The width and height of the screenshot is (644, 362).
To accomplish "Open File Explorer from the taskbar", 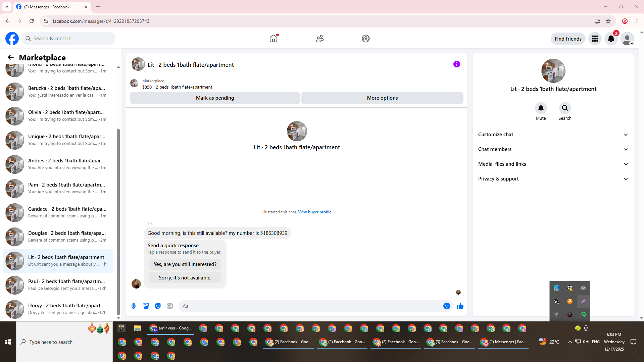I will 137,328.
